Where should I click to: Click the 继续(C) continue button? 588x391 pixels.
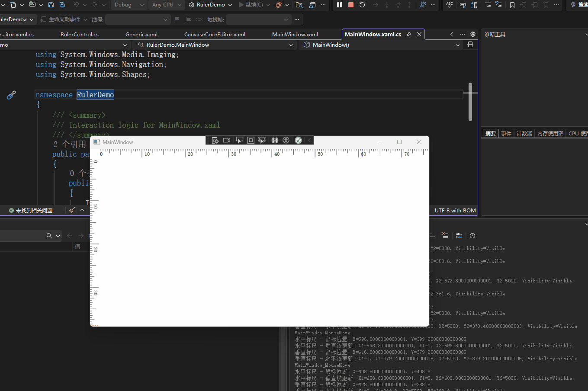tap(251, 5)
